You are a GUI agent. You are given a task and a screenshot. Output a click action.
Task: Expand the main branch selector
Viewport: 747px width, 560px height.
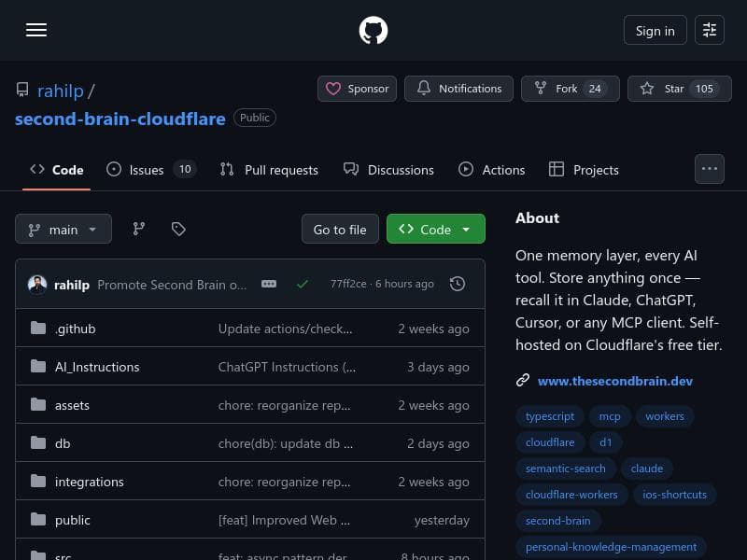pyautogui.click(x=63, y=229)
